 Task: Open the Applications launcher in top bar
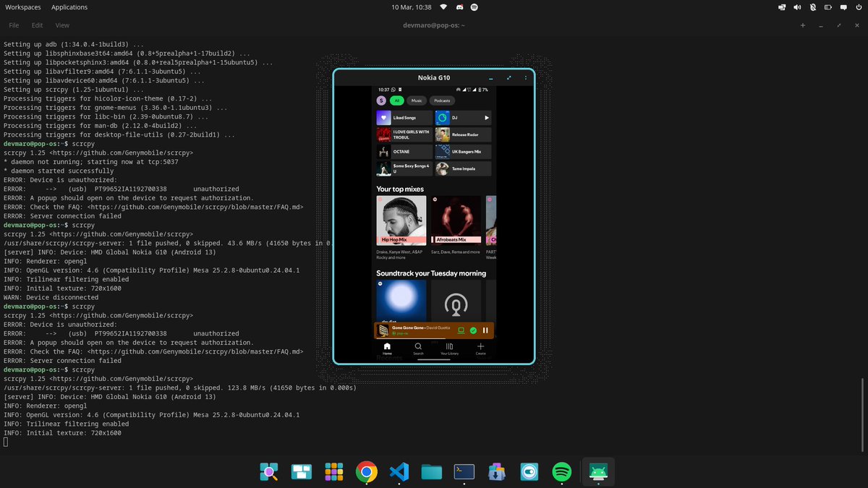(x=69, y=7)
